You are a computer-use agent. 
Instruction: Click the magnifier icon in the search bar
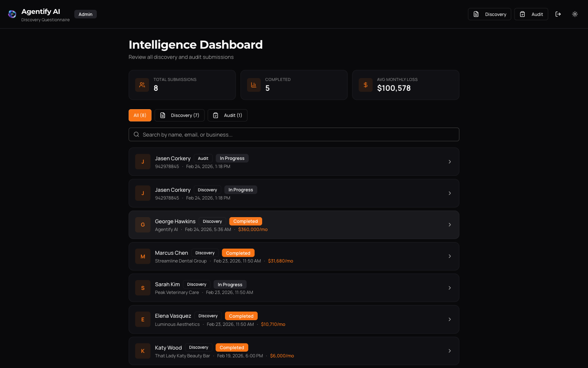tap(136, 134)
